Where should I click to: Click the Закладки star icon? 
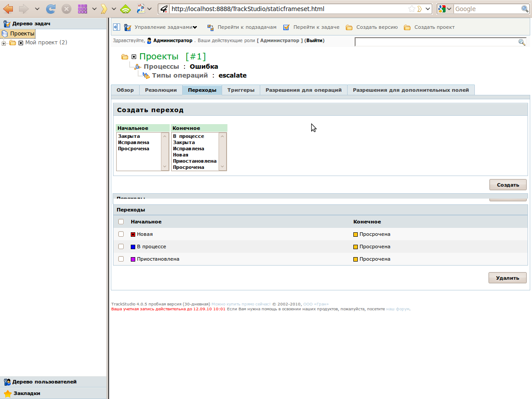click(x=8, y=393)
